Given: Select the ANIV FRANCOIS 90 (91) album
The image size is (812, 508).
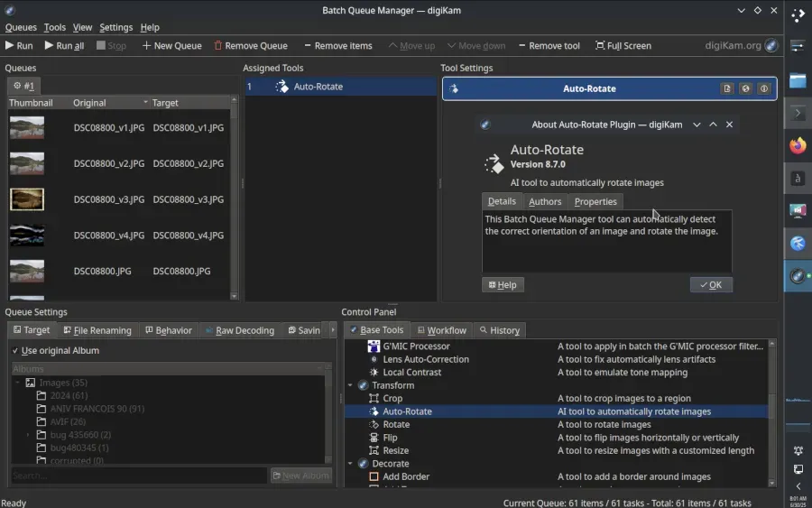Looking at the screenshot, I should tap(97, 409).
